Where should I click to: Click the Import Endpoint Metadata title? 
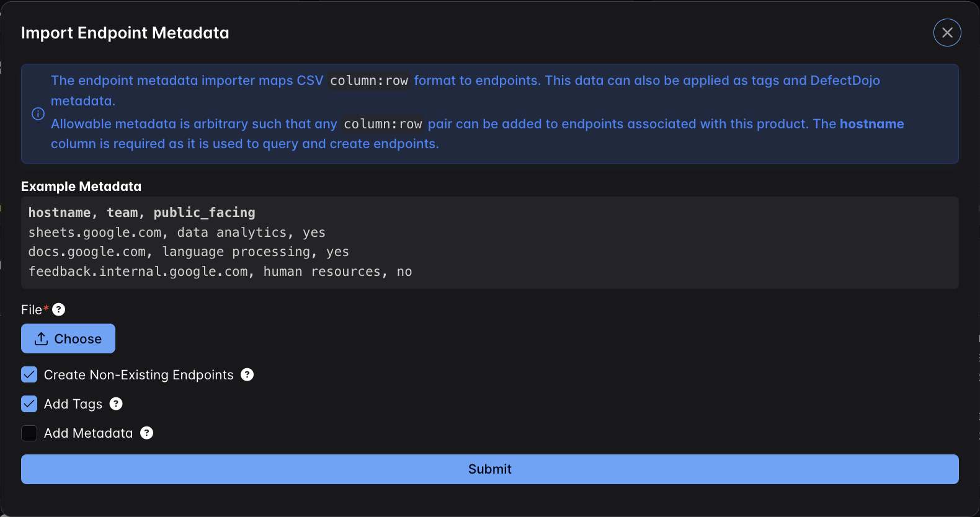click(125, 33)
